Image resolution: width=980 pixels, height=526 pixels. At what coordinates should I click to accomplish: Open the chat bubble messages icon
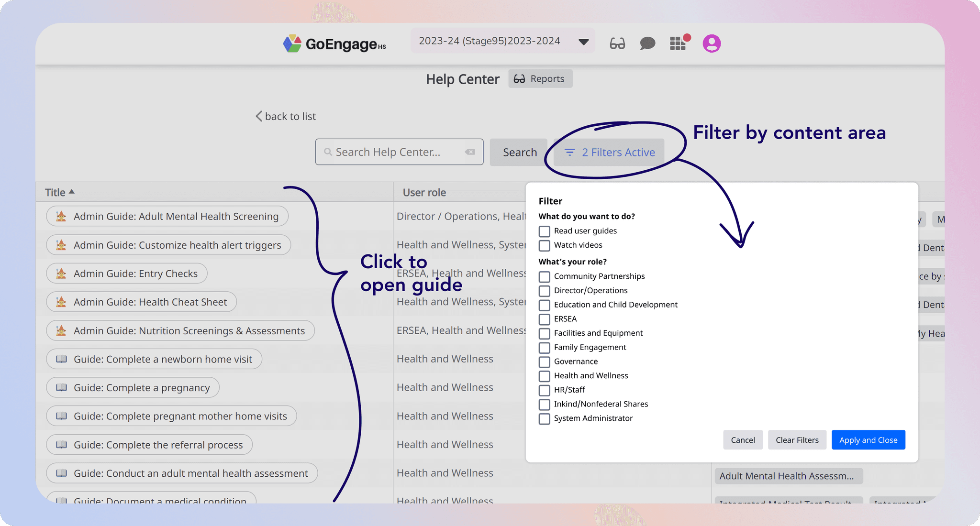point(647,44)
